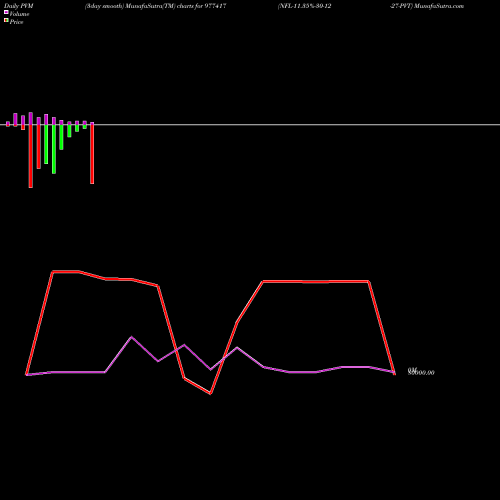Click the "(NFL-11.35%-30-12" heading text
The width and height of the screenshot is (500, 500).
[x=304, y=6]
